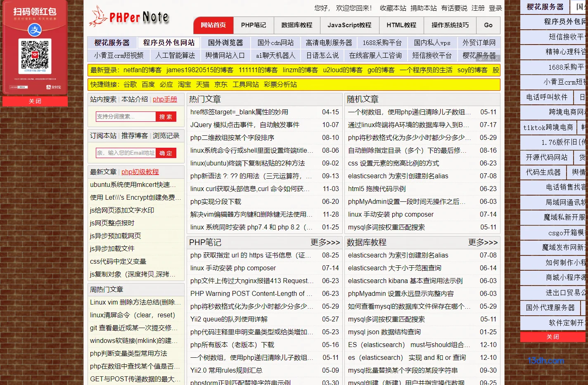Click the 捐助本站 link
This screenshot has height=385, width=588.
(x=424, y=8)
